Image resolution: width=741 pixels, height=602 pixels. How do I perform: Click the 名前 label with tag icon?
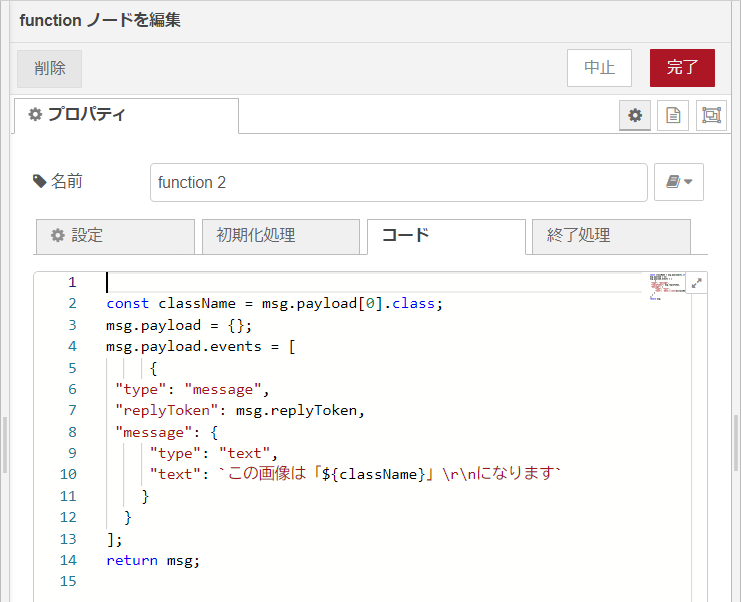coord(58,181)
